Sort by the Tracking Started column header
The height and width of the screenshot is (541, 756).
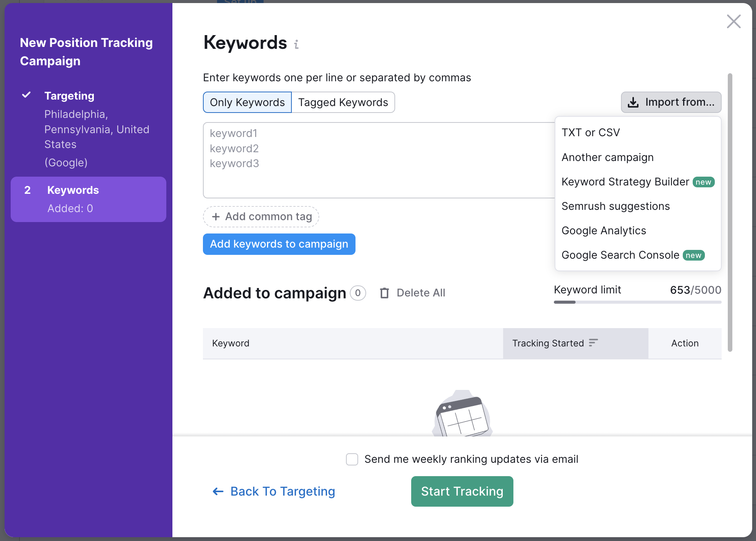point(576,343)
